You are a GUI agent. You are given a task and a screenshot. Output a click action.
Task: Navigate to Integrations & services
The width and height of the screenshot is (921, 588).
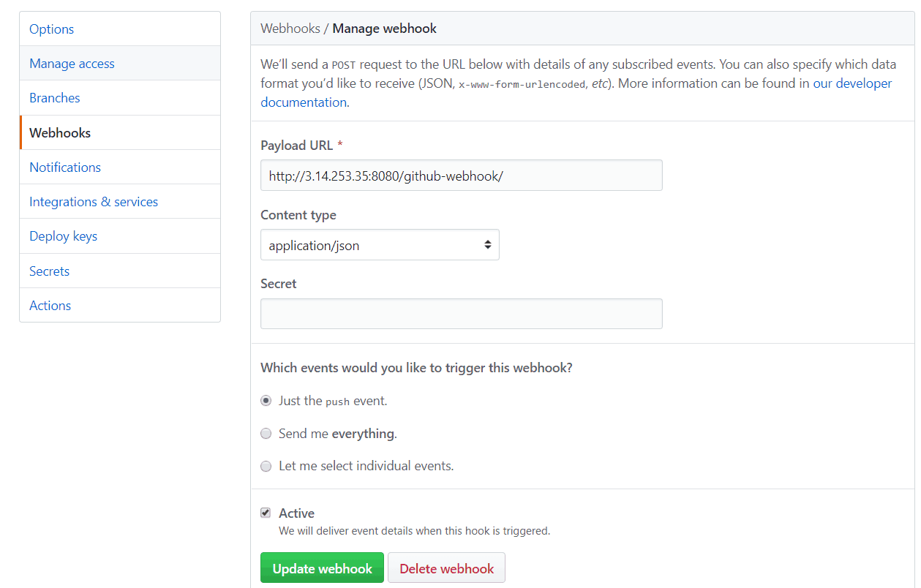(94, 202)
